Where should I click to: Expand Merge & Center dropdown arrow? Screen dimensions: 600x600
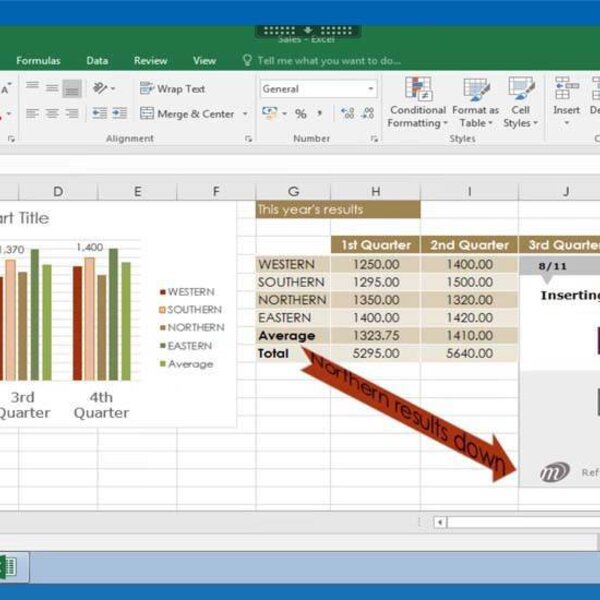click(245, 114)
